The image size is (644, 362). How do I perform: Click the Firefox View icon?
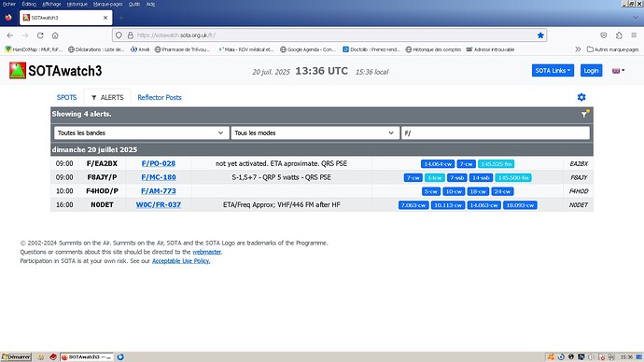8,18
